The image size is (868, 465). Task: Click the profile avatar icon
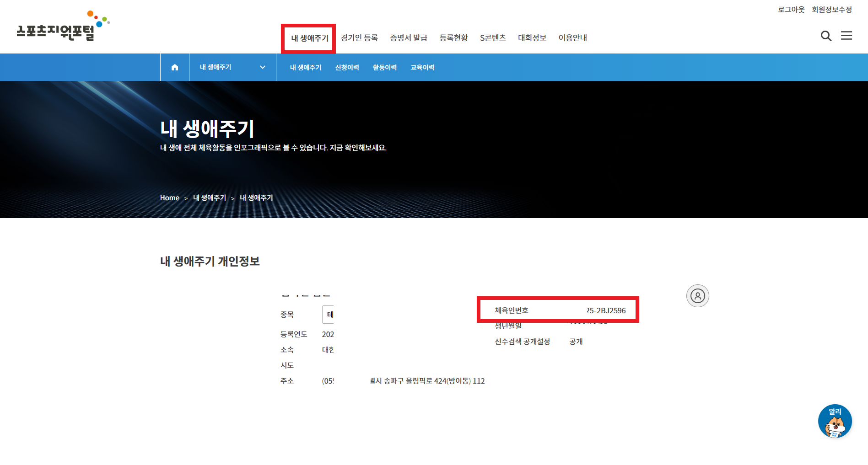698,296
